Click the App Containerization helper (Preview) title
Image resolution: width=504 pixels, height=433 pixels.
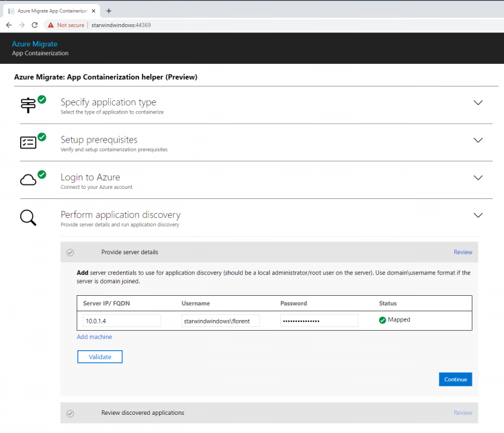click(106, 77)
